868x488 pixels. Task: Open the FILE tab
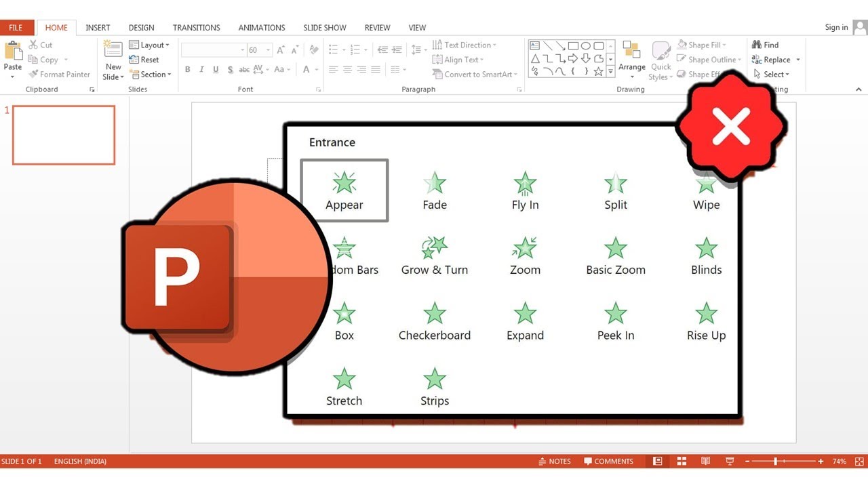pos(16,28)
